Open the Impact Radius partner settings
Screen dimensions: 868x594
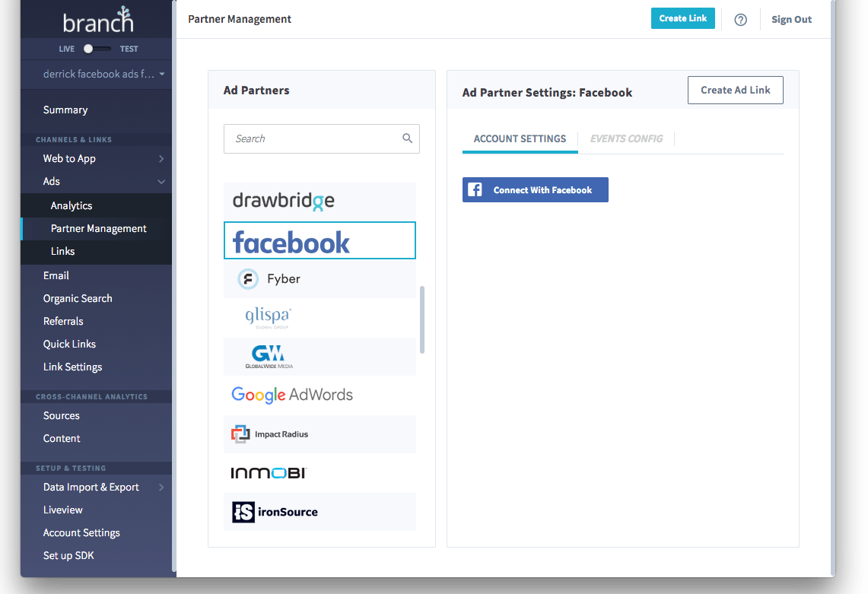319,434
